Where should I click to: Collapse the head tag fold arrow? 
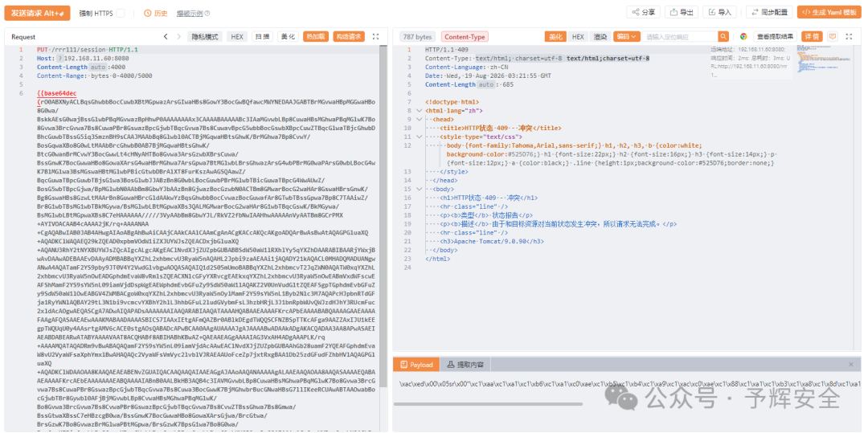(419, 120)
